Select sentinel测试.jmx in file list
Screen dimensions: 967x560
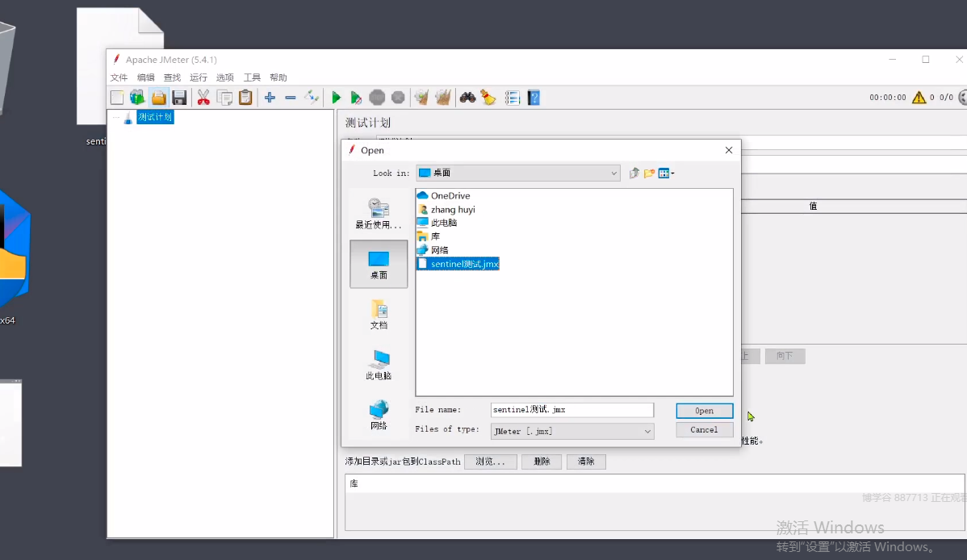458,264
